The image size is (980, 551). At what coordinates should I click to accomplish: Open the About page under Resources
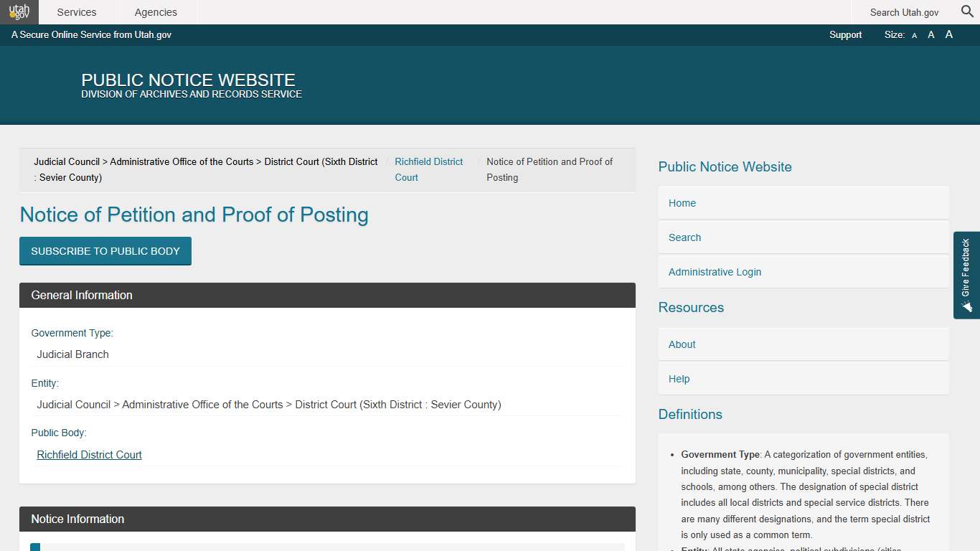[x=682, y=344]
